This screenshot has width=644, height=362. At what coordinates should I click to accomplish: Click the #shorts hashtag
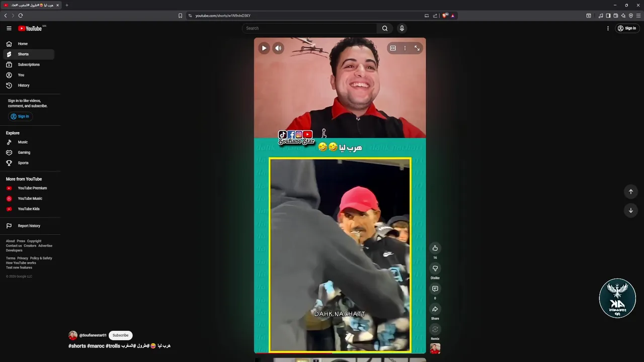pyautogui.click(x=77, y=346)
